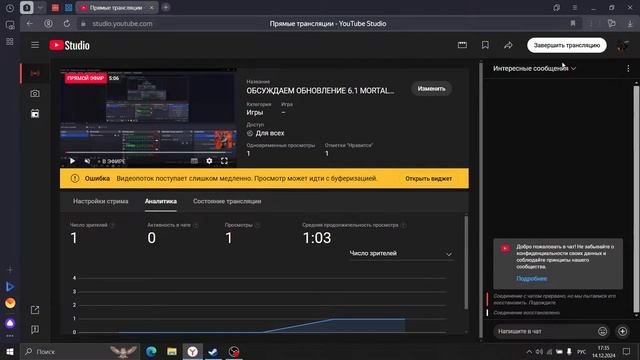Open browser downloads icon
This screenshot has width=640, height=360.
[x=630, y=24]
